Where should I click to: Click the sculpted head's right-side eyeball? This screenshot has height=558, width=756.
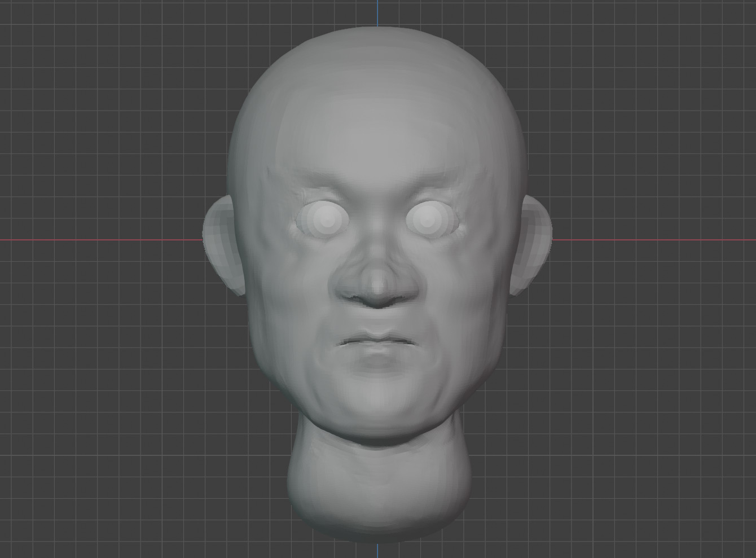pyautogui.click(x=428, y=219)
